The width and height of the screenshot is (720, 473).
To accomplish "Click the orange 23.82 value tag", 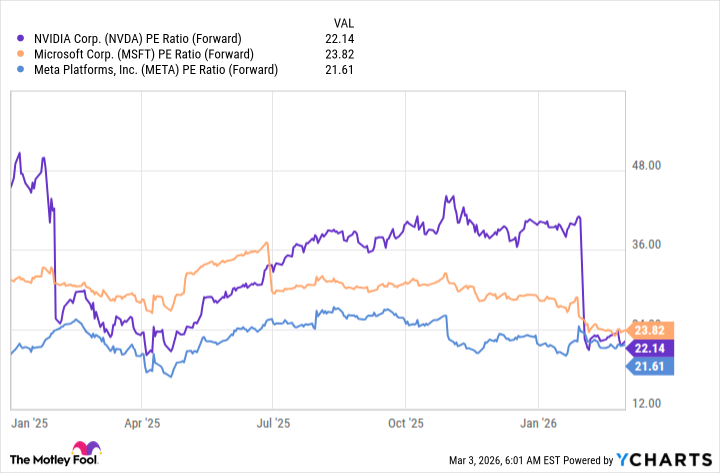I will pos(649,330).
